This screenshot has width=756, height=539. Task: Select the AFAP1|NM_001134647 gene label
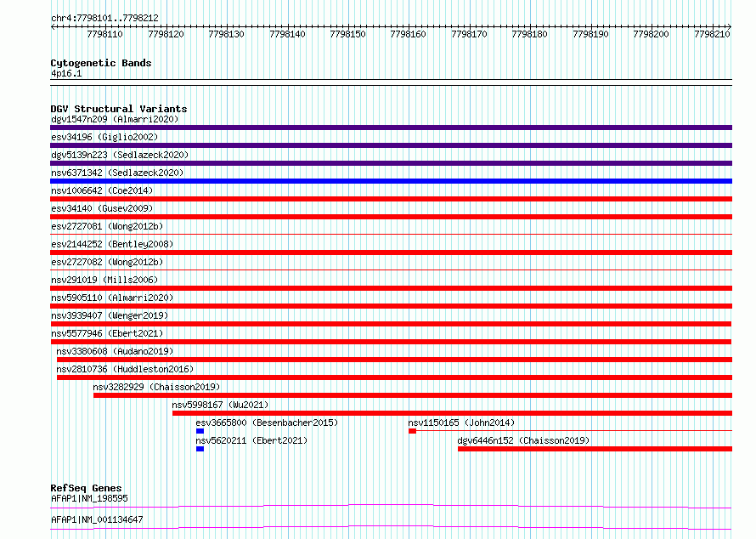point(97,519)
